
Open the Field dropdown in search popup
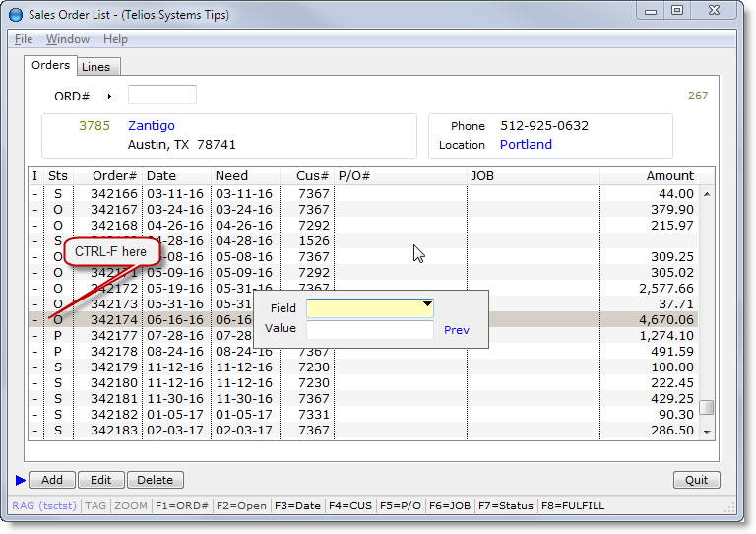[427, 307]
